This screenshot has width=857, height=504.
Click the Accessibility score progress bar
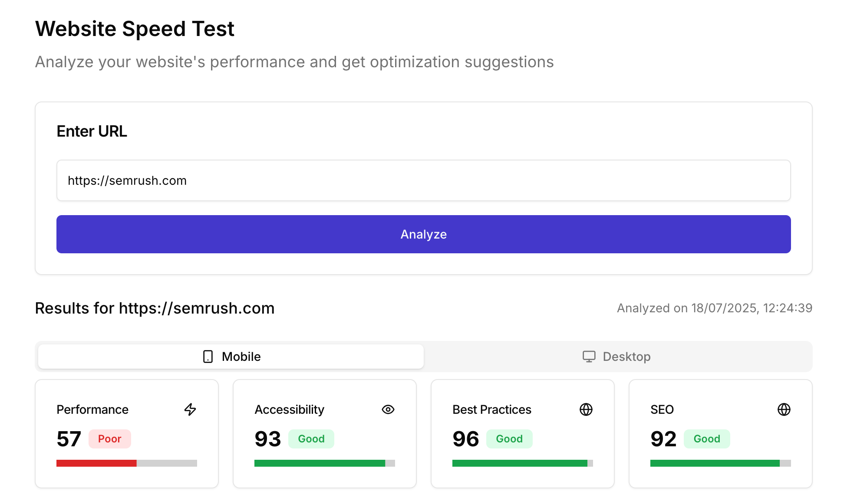pos(325,463)
